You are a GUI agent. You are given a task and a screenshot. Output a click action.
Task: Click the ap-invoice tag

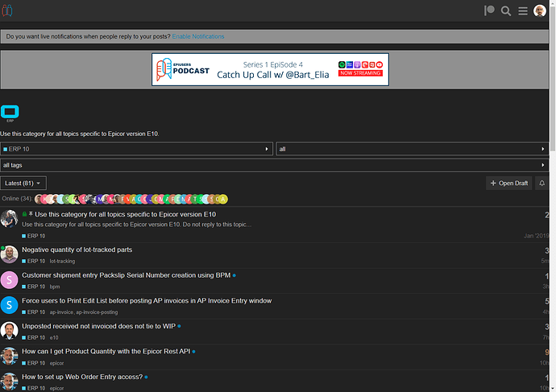[x=61, y=312]
